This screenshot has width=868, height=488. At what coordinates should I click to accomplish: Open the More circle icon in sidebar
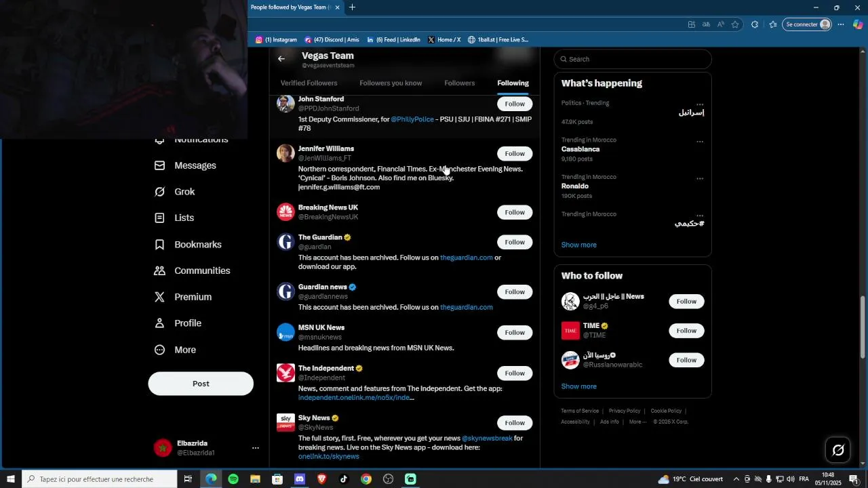159,350
